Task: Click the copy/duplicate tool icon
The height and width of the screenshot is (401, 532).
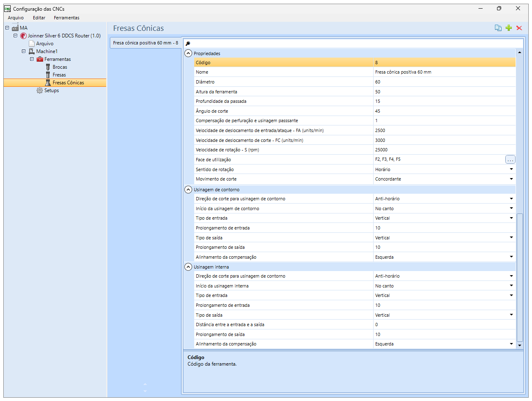Action: pos(498,28)
